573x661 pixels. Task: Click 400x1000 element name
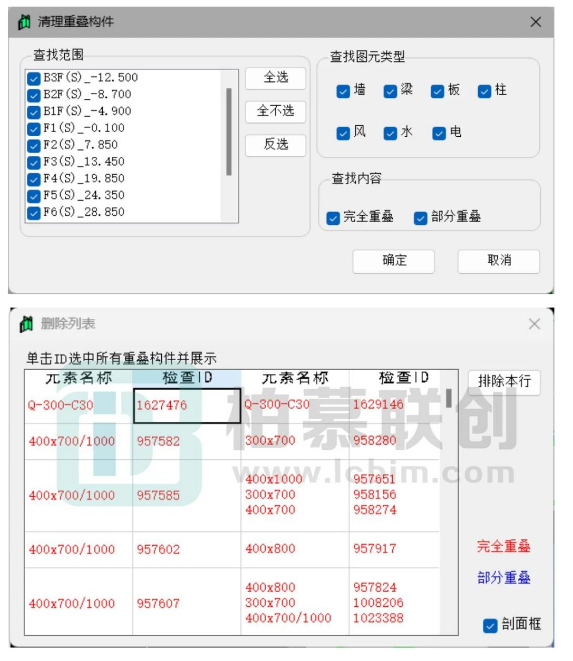pos(274,479)
